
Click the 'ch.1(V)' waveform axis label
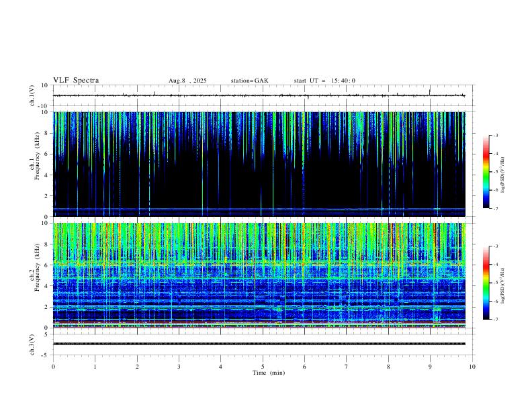pyautogui.click(x=32, y=95)
